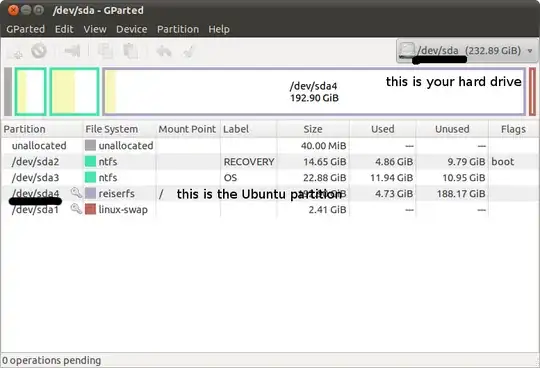This screenshot has height=368, width=540.
Task: Click the OS label cell
Action: (230, 178)
